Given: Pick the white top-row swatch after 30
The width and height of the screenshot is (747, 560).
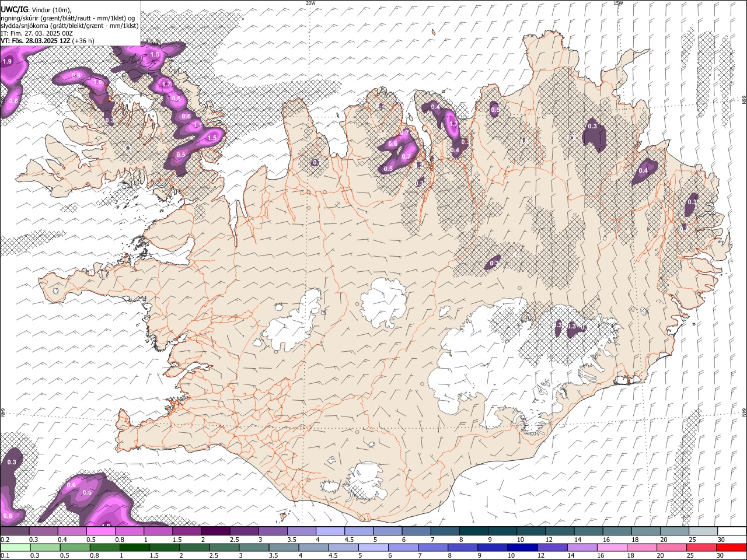Looking at the screenshot, I should pos(732,531).
